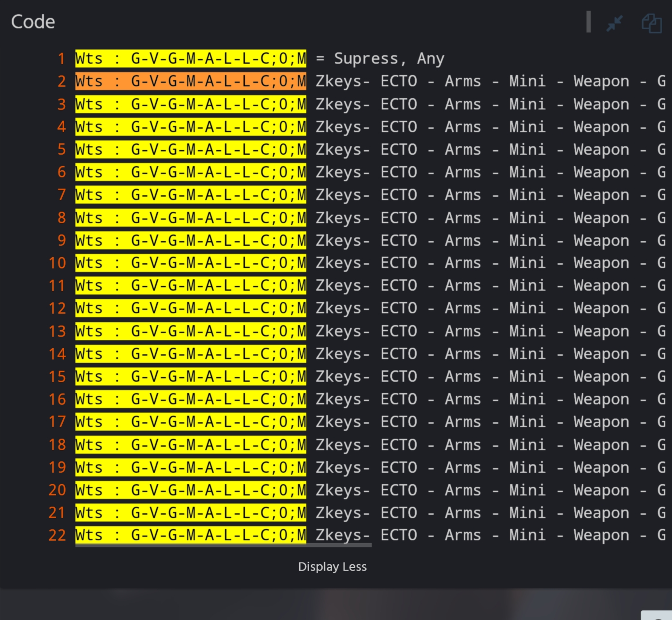672x620 pixels.
Task: Click the yellow highlighted text on line 22
Action: click(x=191, y=535)
